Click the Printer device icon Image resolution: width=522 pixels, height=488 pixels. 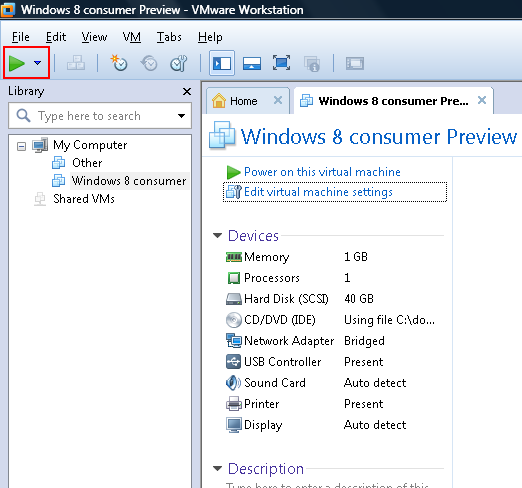(x=234, y=404)
